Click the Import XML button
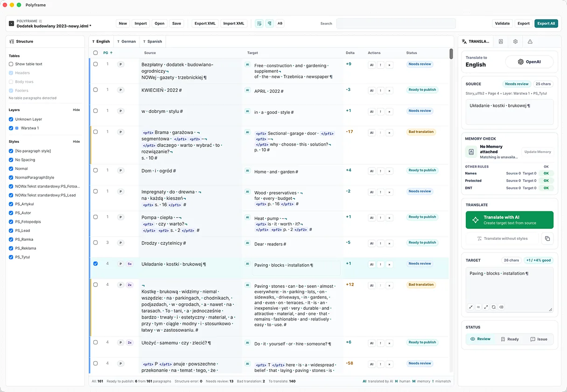The height and width of the screenshot is (392, 567). (x=234, y=23)
